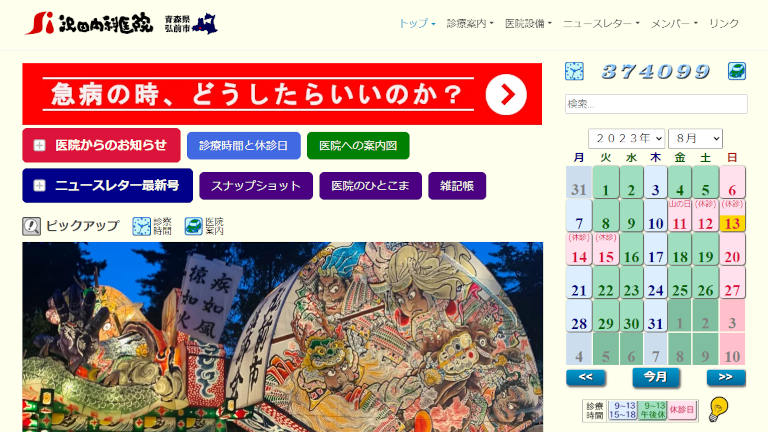This screenshot has width=768, height=432.
Task: Open the ニュースレター dropdown menu
Action: pos(601,24)
